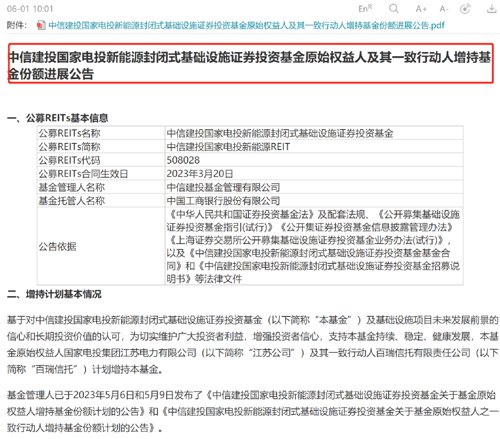Click the table cell 公募REITs名称
The height and width of the screenshot is (439, 500).
click(101, 133)
